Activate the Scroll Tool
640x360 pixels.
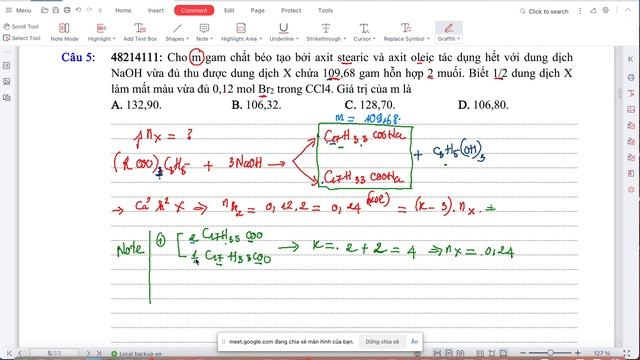tap(21, 27)
